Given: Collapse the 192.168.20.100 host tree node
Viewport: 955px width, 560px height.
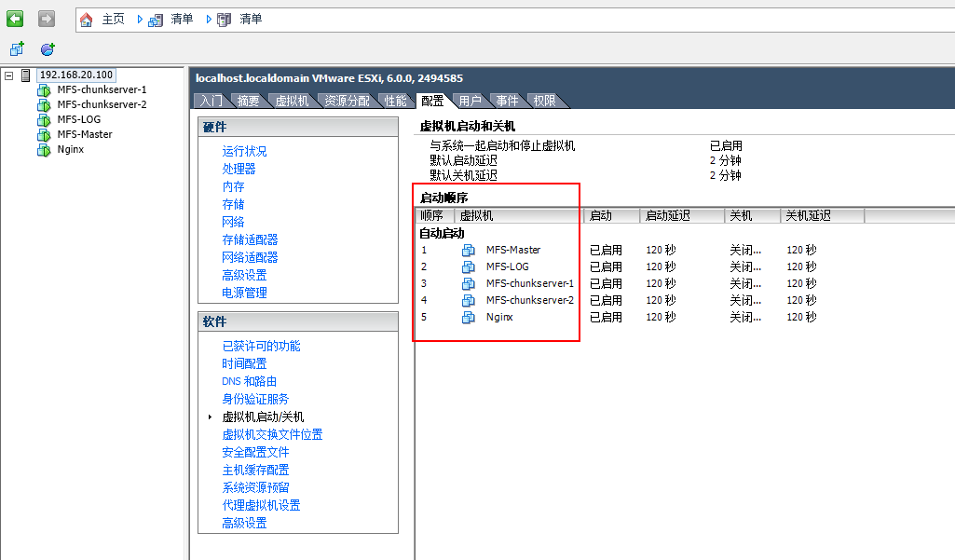Looking at the screenshot, I should click(x=8, y=75).
